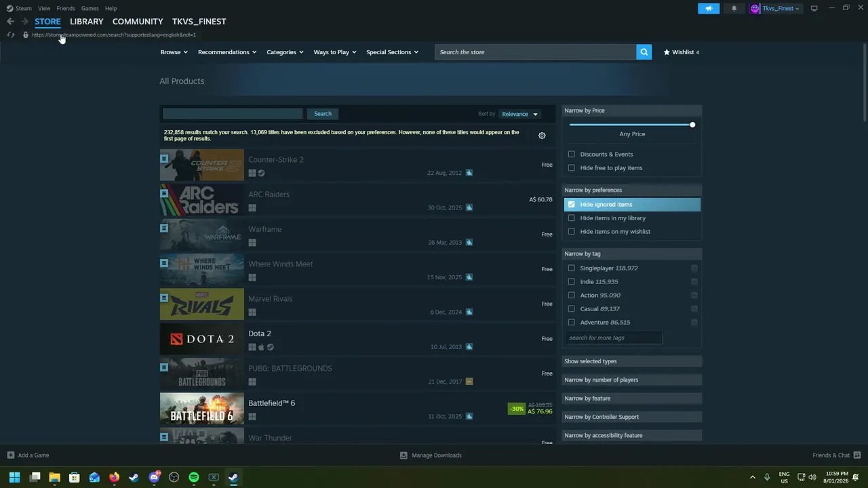The width and height of the screenshot is (868, 488).
Task: Open the Browse dropdown menu
Action: point(174,52)
